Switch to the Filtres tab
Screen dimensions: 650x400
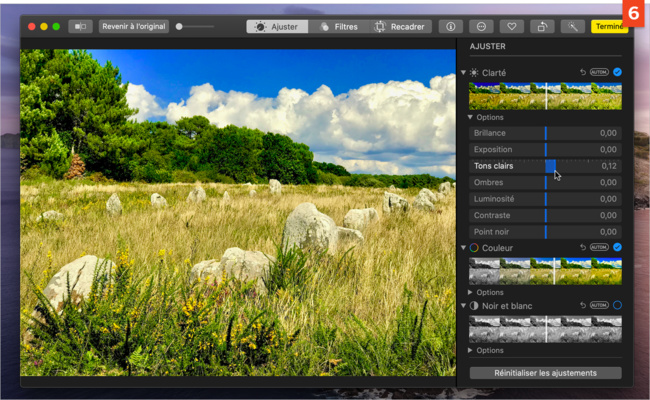(338, 27)
